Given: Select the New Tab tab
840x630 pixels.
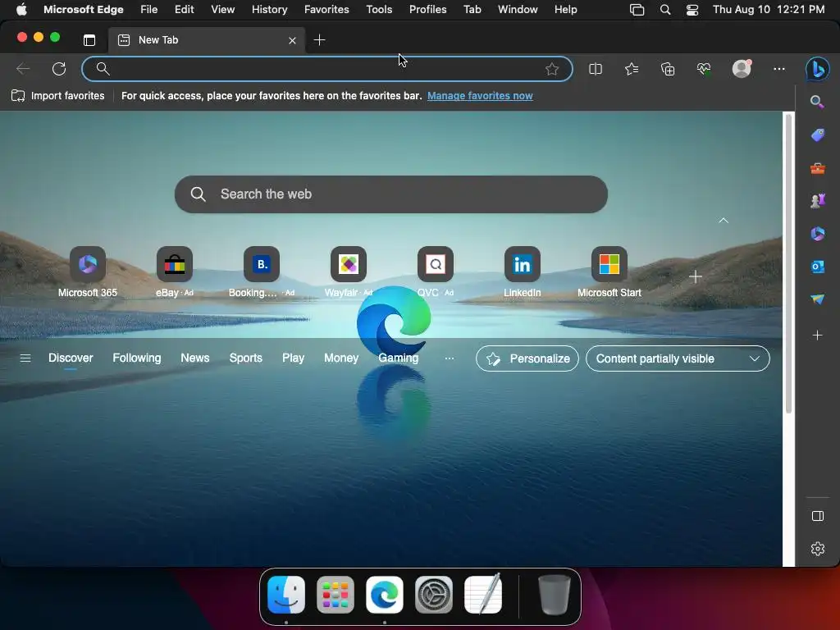Looking at the screenshot, I should 206,40.
